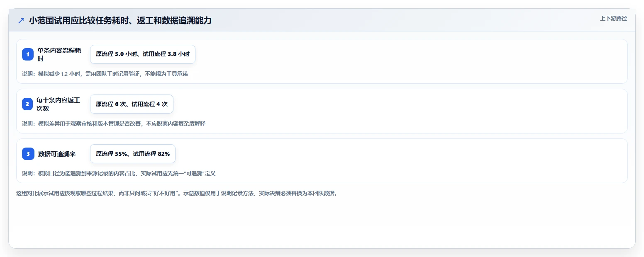Click the note starting 说明：模拟减少 1.2 小时

105,74
